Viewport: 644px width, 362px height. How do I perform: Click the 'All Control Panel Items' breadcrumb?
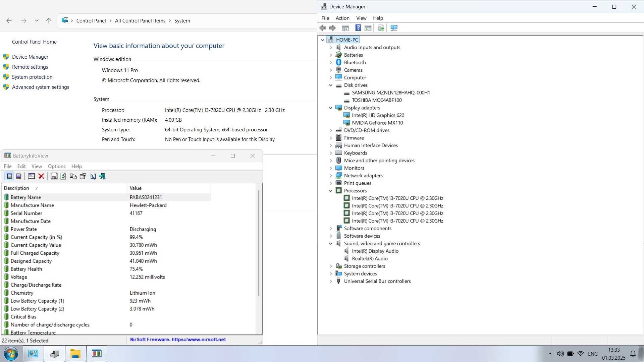140,21
